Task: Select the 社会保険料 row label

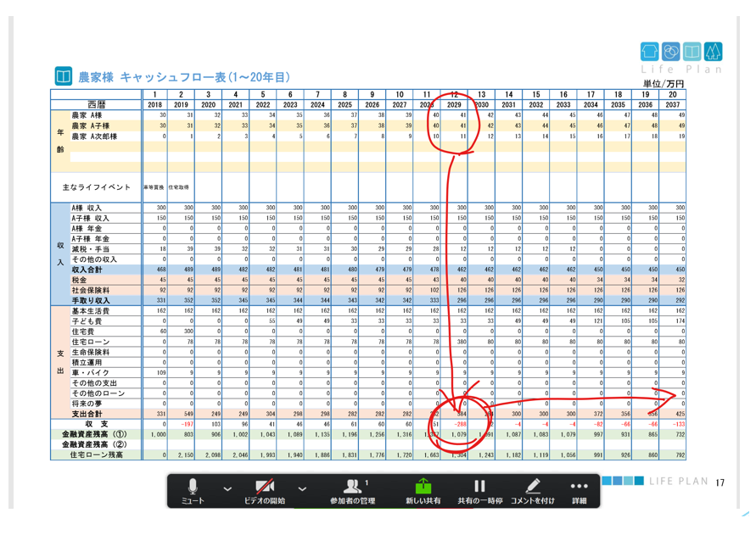Action: 90,290
